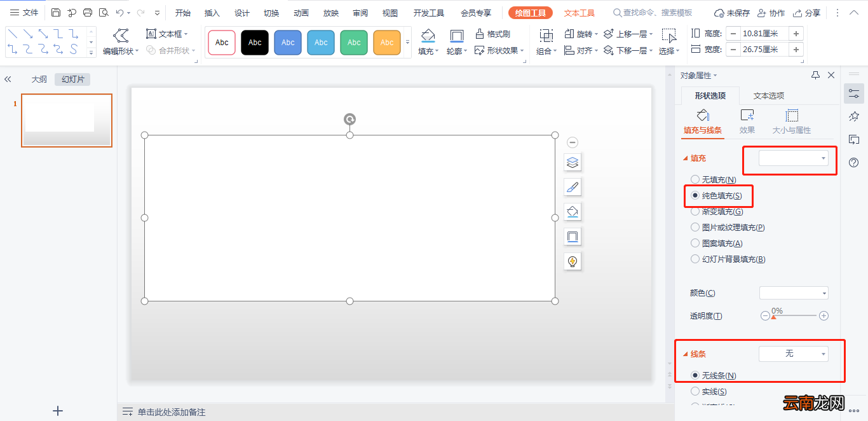Image resolution: width=868 pixels, height=421 pixels.
Task: Open the layers floating button beside shape
Action: pyautogui.click(x=573, y=163)
